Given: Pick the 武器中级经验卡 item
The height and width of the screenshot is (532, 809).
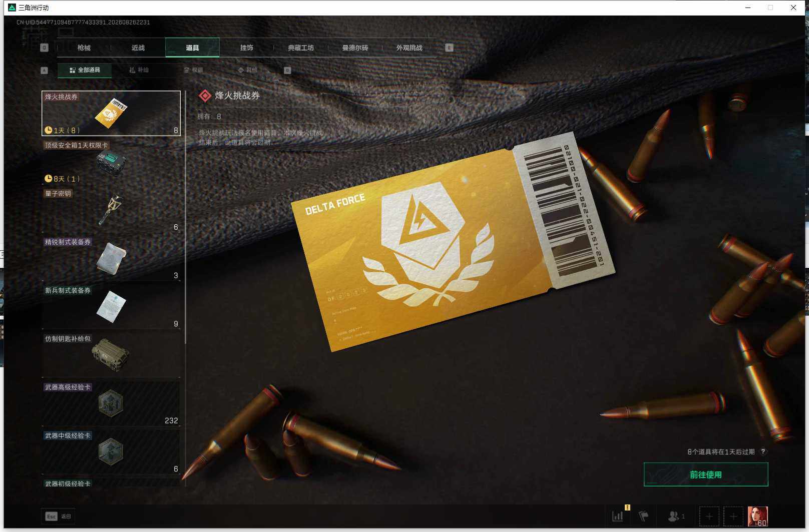Looking at the screenshot, I should 111,452.
